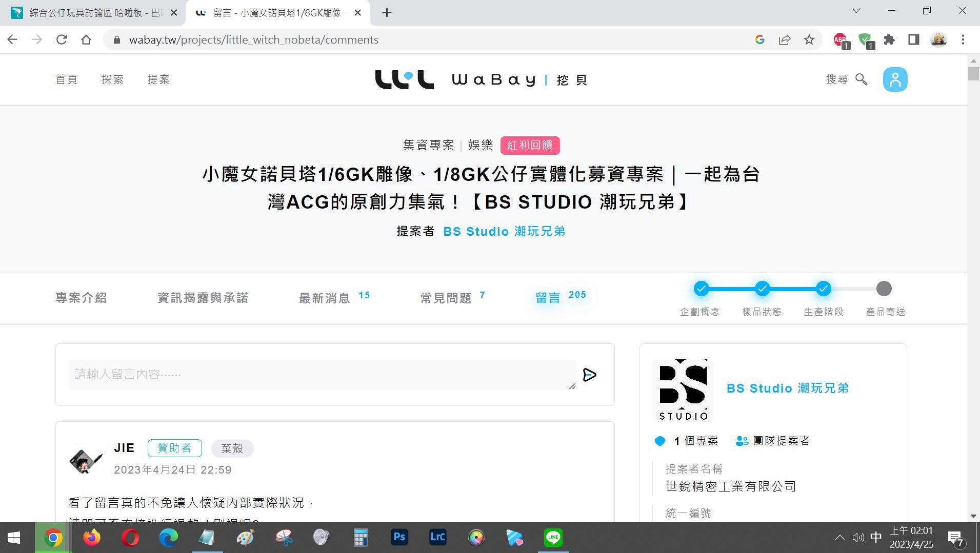Bookmark the page with the star icon
Viewport: 980px width, 553px height.
tap(809, 39)
